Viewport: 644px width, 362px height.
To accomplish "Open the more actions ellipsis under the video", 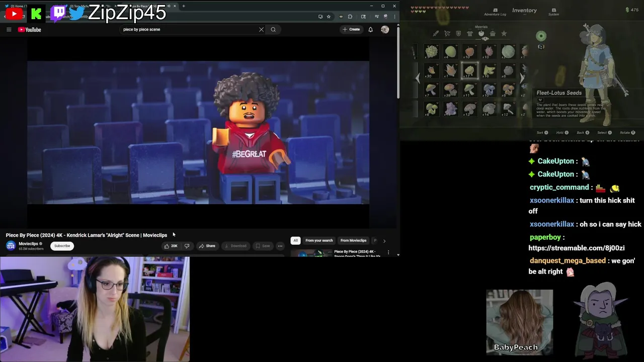I will (x=280, y=246).
